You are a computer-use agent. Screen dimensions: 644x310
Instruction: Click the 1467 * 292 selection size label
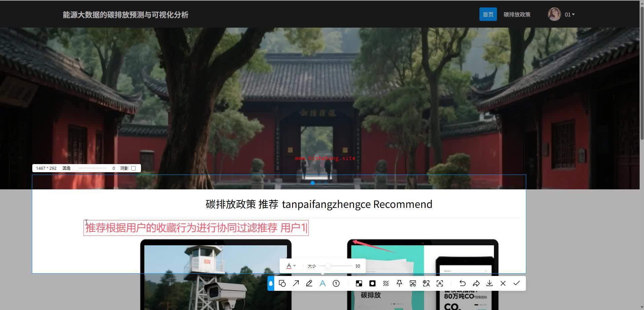point(46,168)
